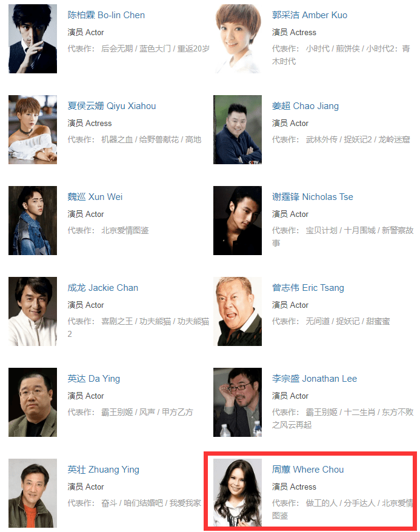Open the 英达 Da Ying profile link
Screen dimensions: 420x532
click(93, 379)
